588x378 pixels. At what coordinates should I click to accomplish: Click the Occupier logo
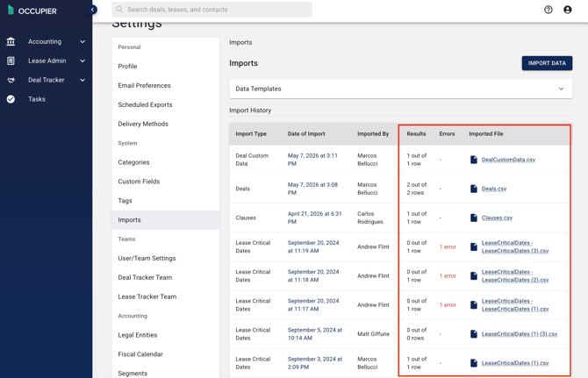point(32,11)
